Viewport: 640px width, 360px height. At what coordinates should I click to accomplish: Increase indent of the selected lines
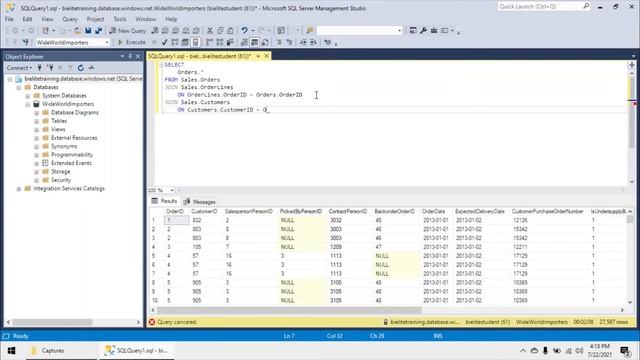(313, 42)
